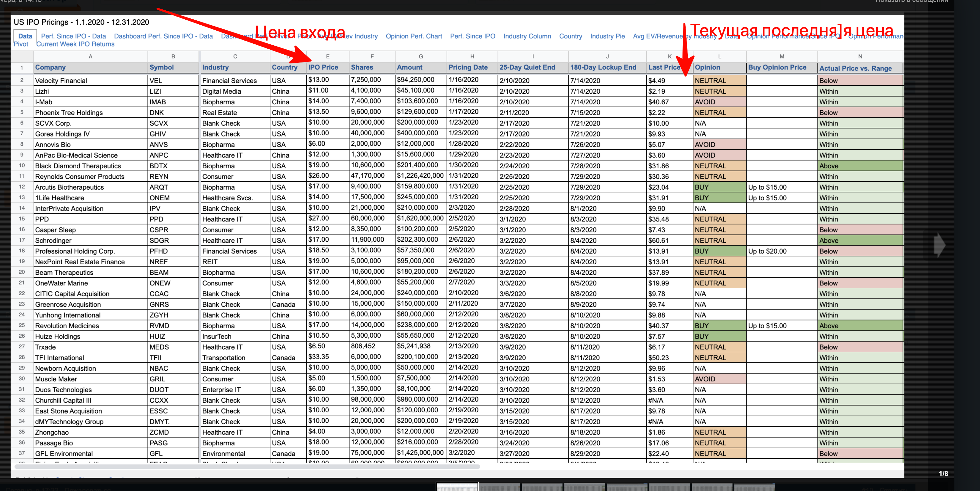Click 1Life Healthcare 'Up to $15.00' cell

(x=782, y=198)
